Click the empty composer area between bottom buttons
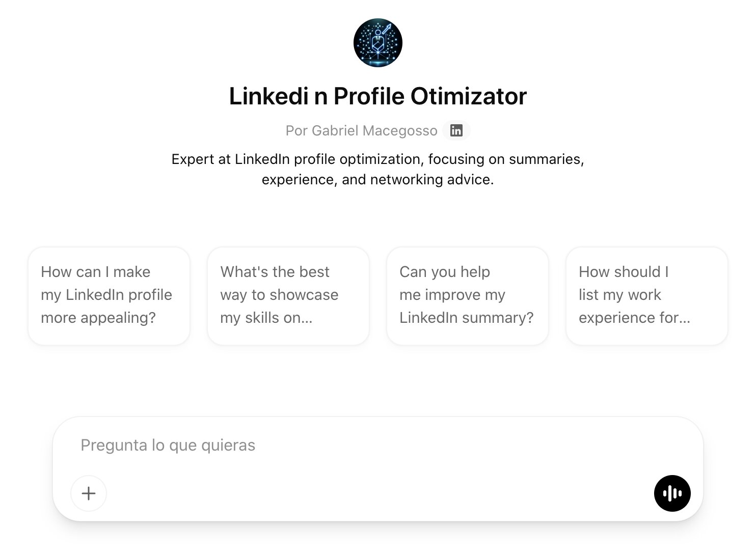Viewport: 756px width, 555px height. click(377, 493)
